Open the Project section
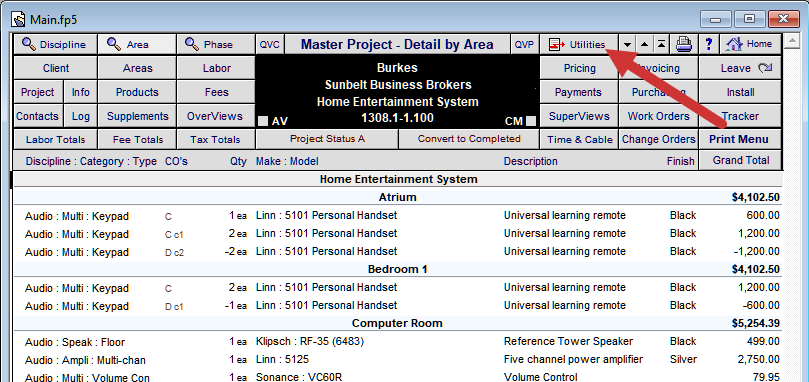This screenshot has width=809, height=382. pos(38,92)
